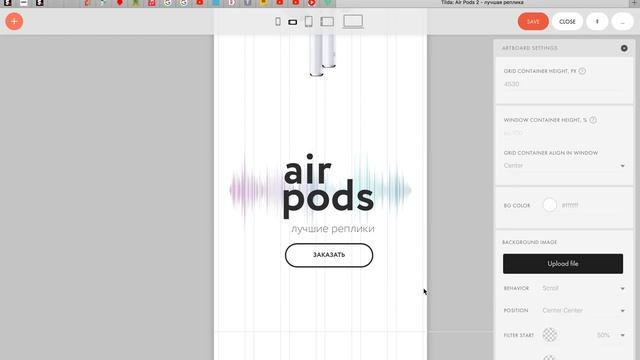This screenshot has width=640, height=360.
Task: Switch to tablet landscape preview
Action: tap(327, 22)
